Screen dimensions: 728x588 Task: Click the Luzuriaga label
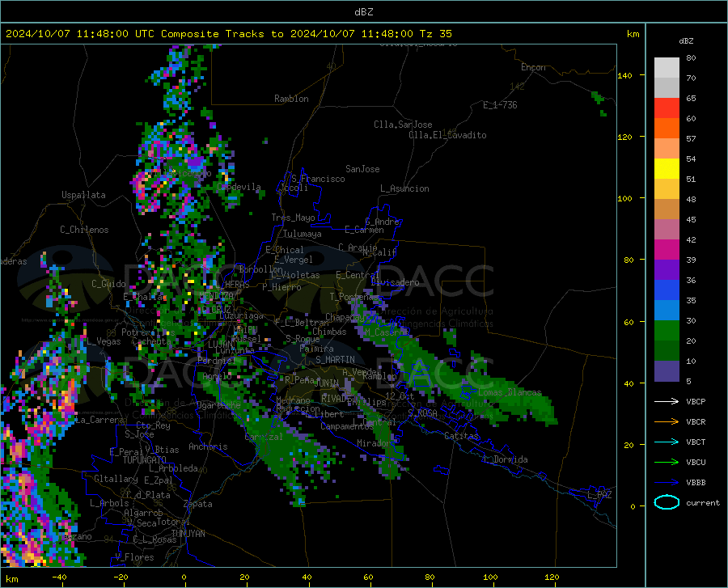tap(241, 315)
